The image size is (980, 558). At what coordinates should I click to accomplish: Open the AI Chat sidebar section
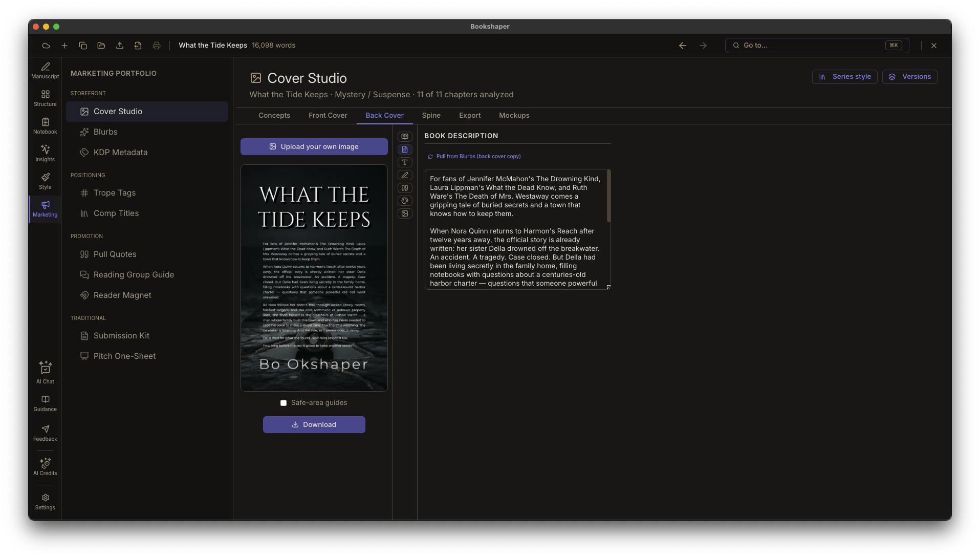(45, 373)
